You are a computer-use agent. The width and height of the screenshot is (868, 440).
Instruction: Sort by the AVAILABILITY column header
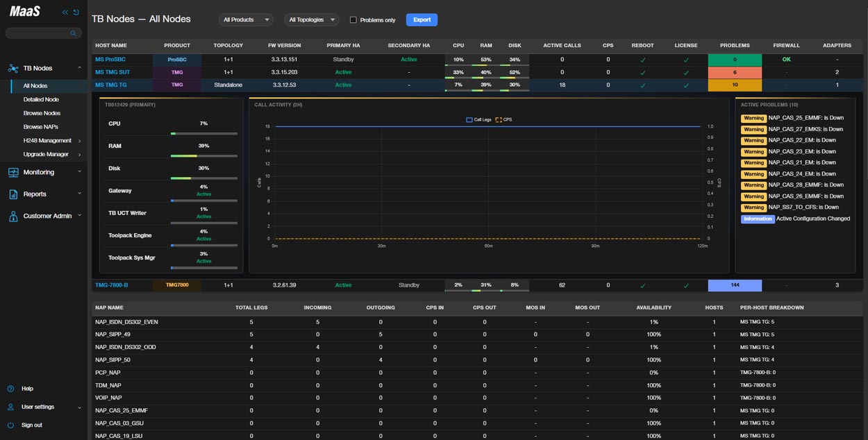[654, 307]
